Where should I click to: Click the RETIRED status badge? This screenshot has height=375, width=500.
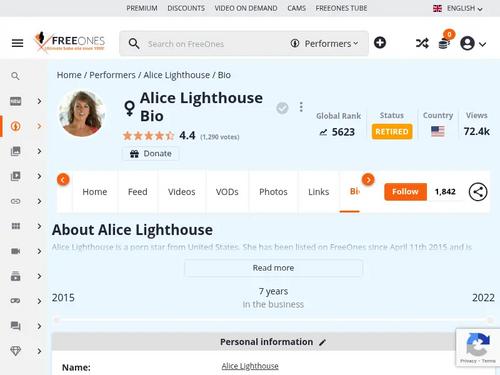[x=392, y=131]
